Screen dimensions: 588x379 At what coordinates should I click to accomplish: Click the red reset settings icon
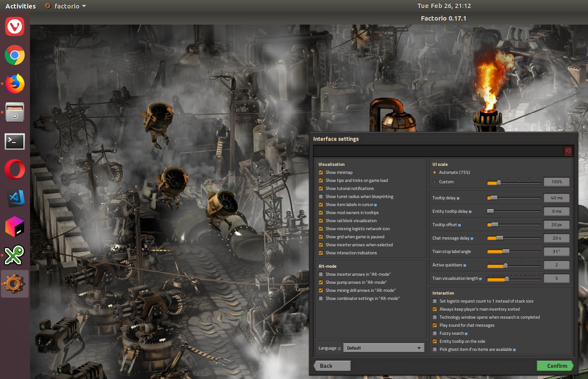[568, 151]
